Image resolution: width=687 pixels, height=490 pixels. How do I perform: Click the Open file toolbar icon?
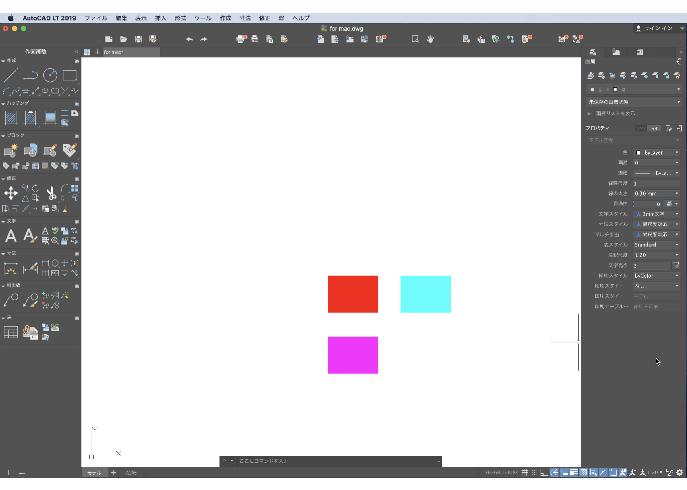[x=124, y=39]
